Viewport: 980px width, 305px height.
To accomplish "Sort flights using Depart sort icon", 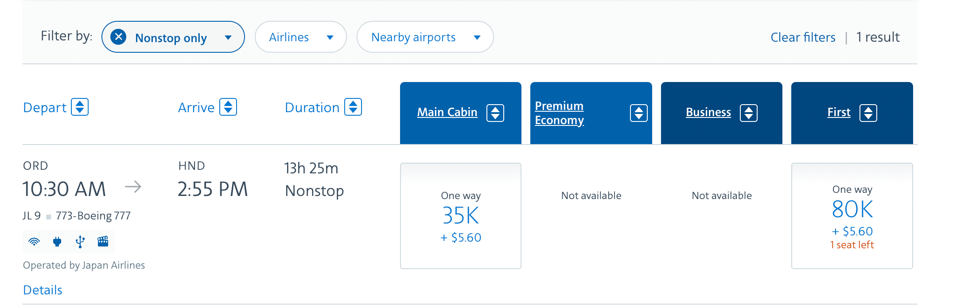I will [80, 107].
